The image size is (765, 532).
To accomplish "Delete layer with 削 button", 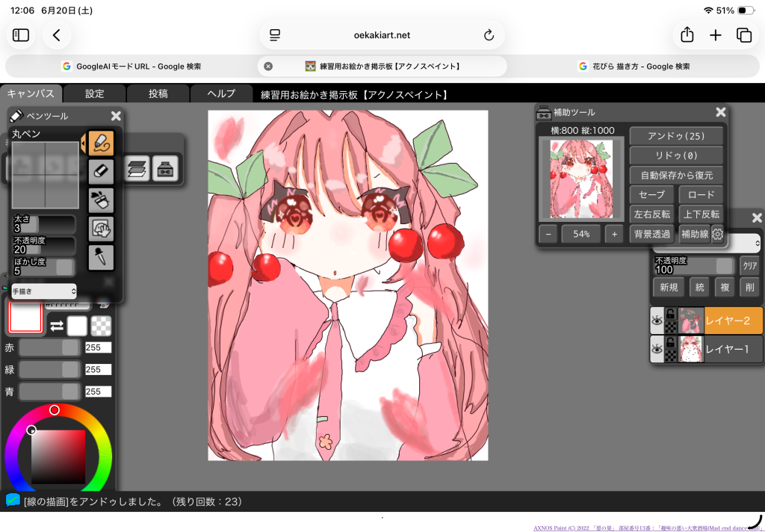I will pyautogui.click(x=750, y=288).
